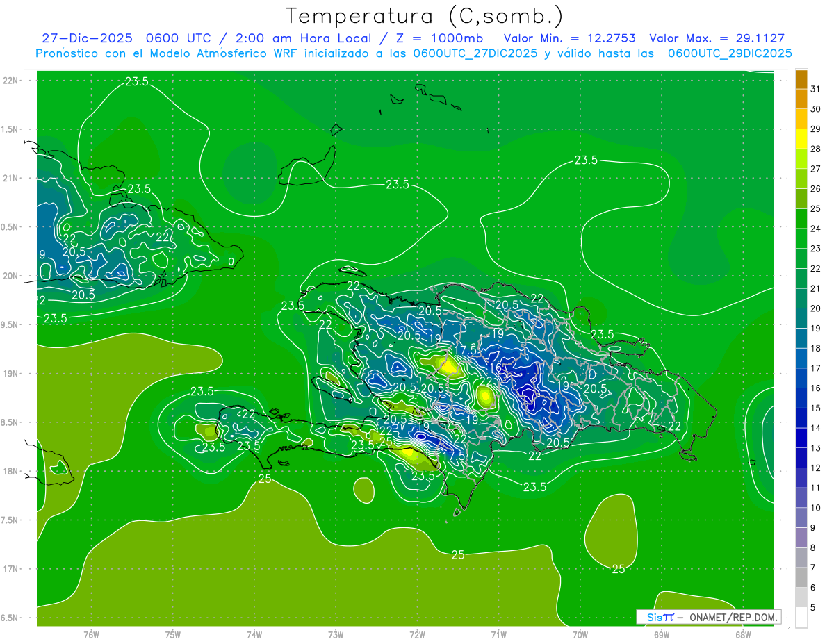
Task: Click the "71W" longitude axis label
Action: [x=498, y=635]
